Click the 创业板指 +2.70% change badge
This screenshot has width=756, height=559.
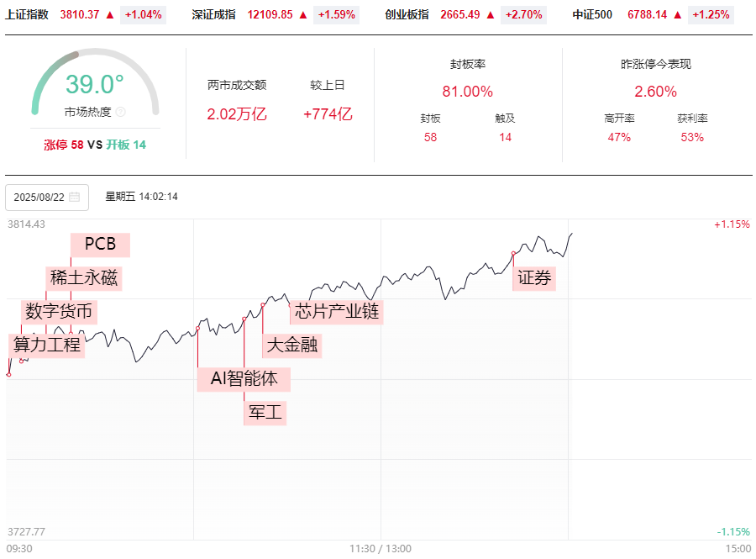(523, 15)
